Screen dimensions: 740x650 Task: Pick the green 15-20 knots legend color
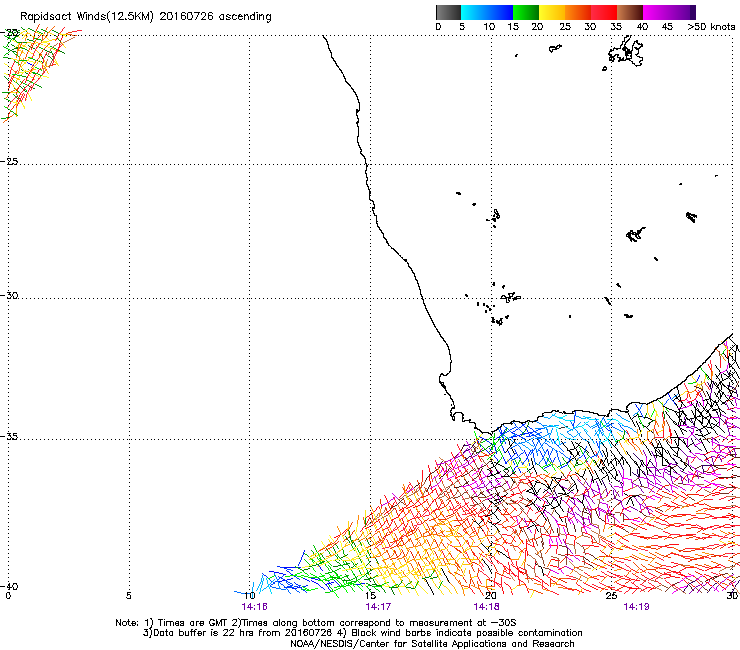(x=526, y=12)
